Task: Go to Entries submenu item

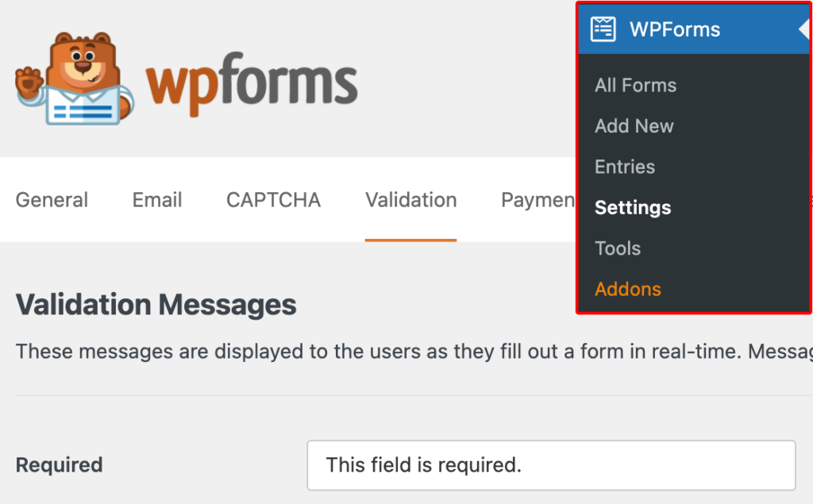Action: coord(624,167)
